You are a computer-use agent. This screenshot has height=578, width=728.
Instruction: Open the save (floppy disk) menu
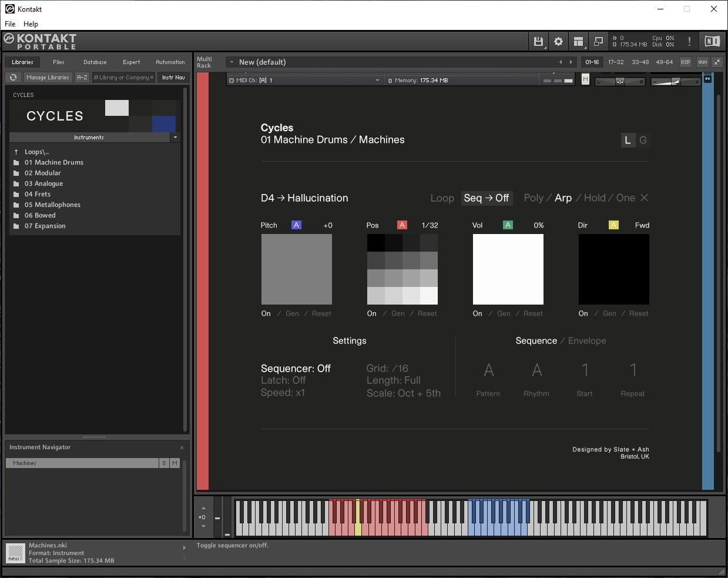(538, 41)
